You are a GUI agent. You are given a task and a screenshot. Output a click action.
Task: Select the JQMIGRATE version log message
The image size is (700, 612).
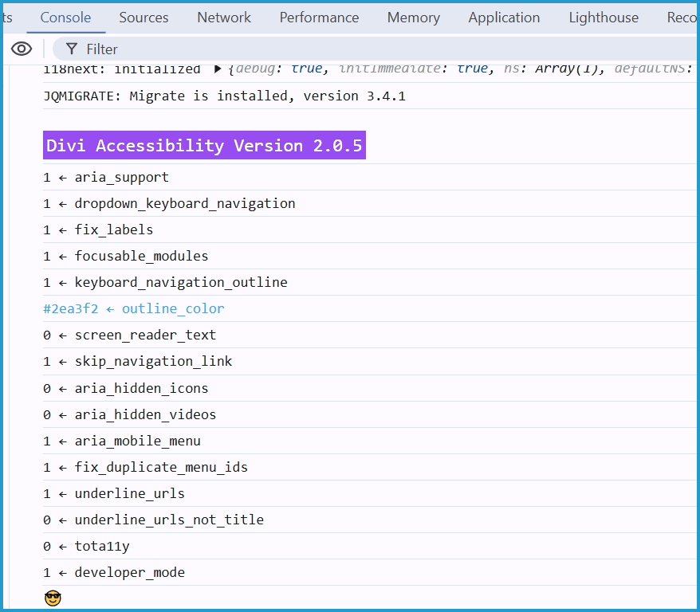click(224, 96)
